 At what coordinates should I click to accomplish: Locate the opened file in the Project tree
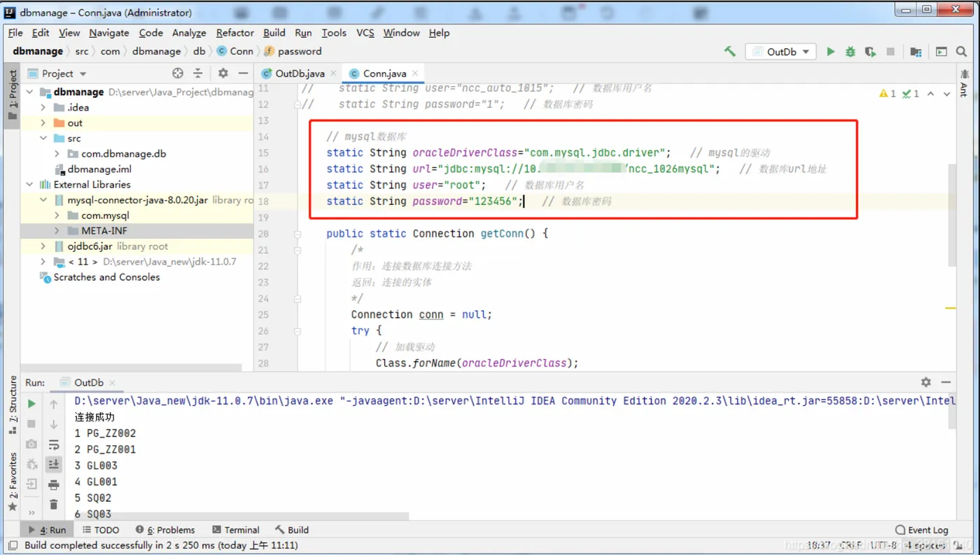pyautogui.click(x=178, y=73)
